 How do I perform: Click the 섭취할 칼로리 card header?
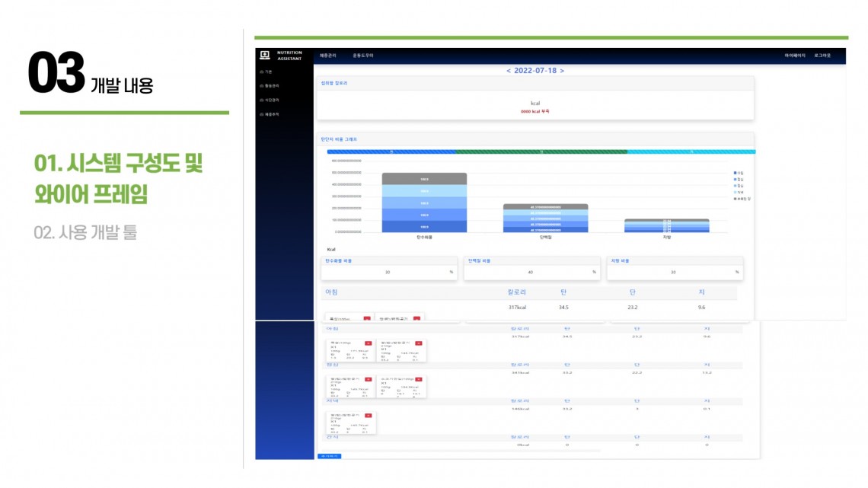[535, 83]
